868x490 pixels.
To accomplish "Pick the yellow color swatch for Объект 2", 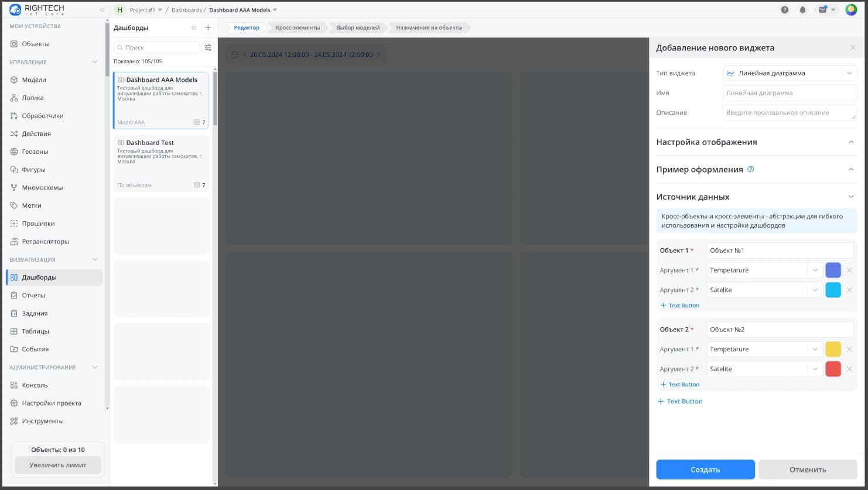I will point(833,349).
